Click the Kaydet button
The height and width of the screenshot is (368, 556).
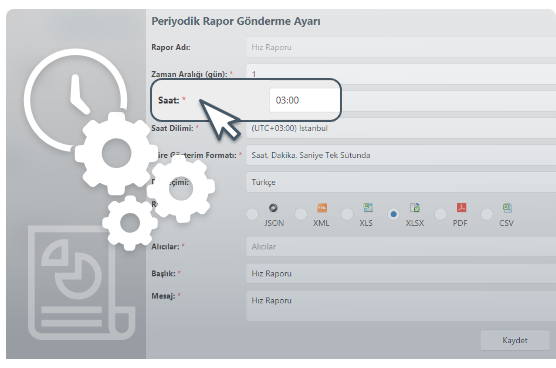[515, 340]
